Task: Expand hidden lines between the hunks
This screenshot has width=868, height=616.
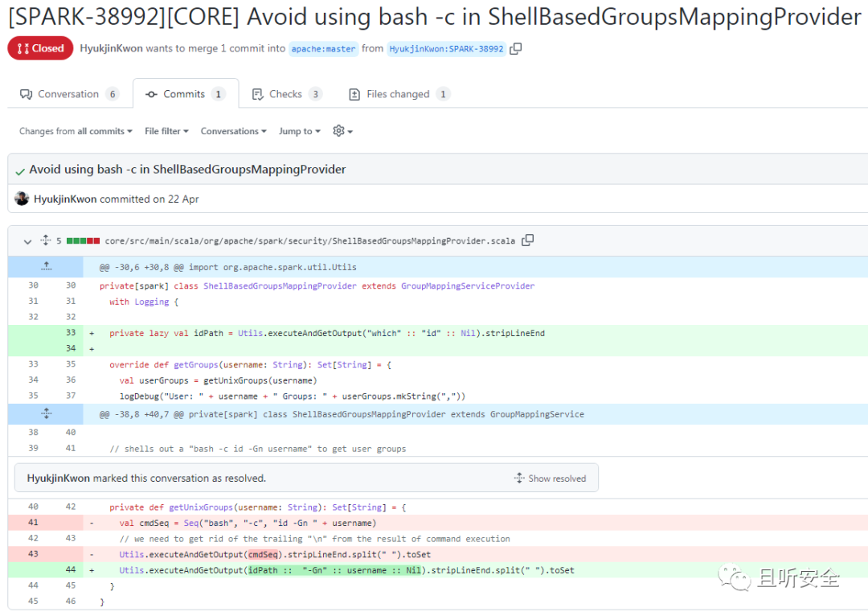Action: pos(46,414)
